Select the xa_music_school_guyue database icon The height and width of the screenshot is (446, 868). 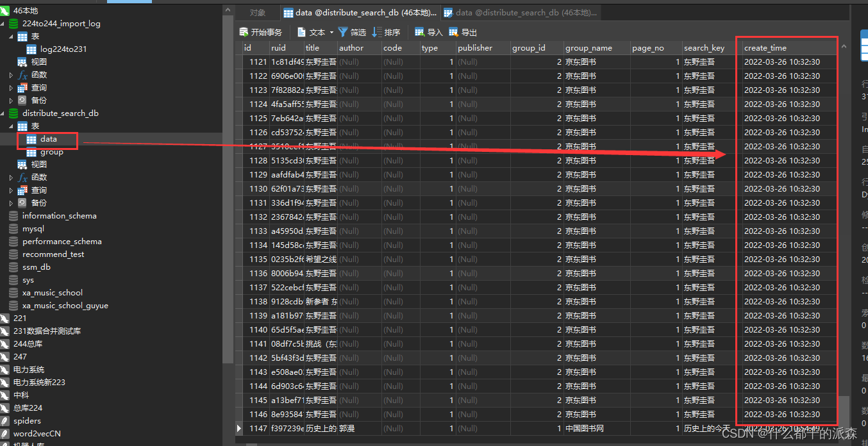[13, 305]
